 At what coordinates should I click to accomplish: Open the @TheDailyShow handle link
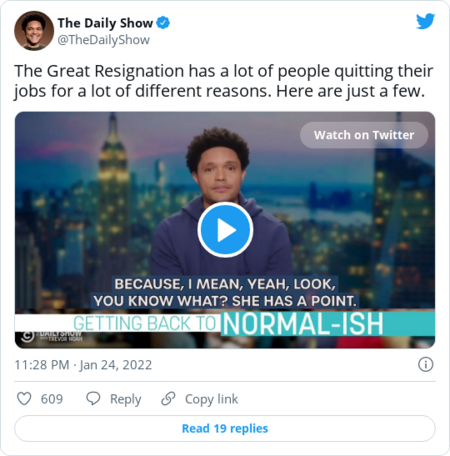coord(104,40)
